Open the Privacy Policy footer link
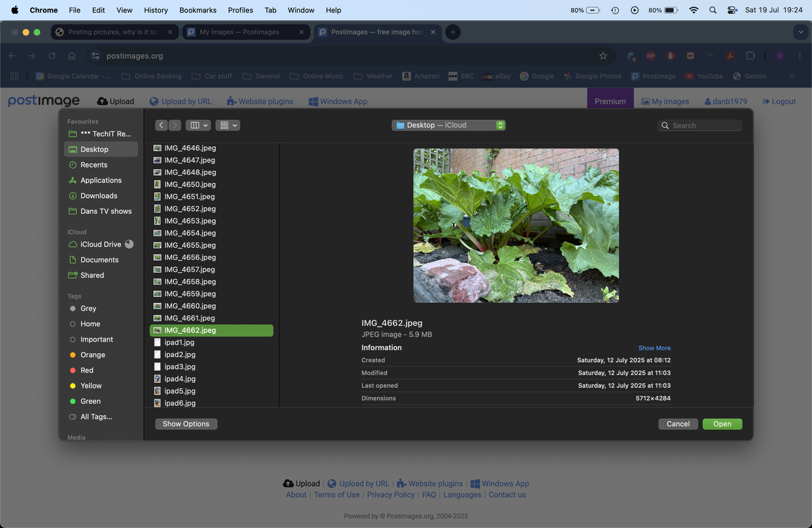The width and height of the screenshot is (812, 528). [391, 494]
